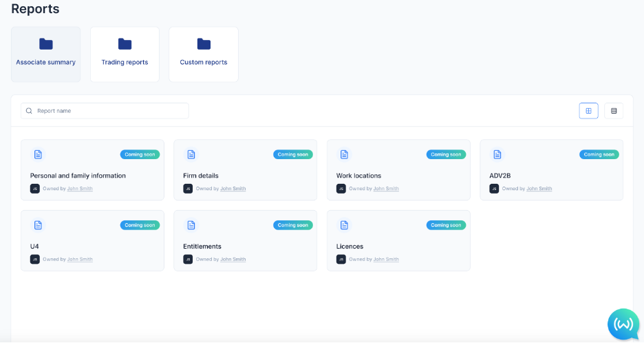Click JS avatar on U4 card
The height and width of the screenshot is (343, 644).
35,259
